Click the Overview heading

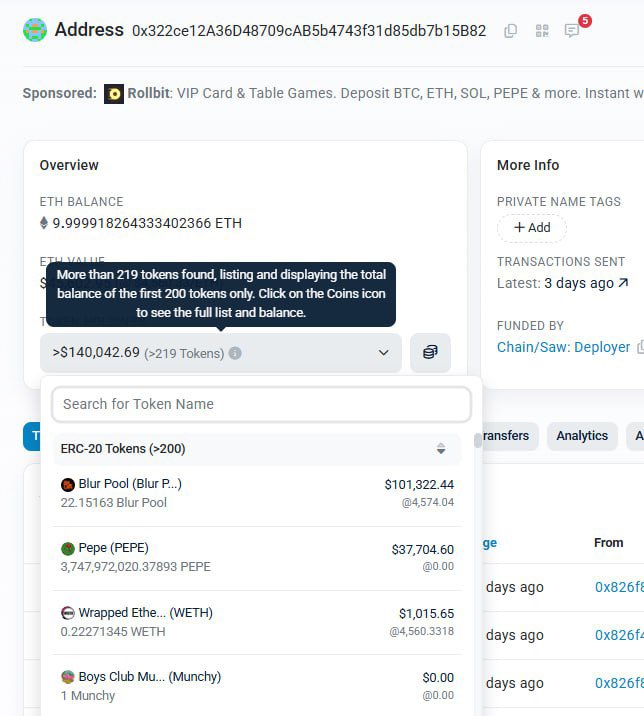pyautogui.click(x=69, y=165)
